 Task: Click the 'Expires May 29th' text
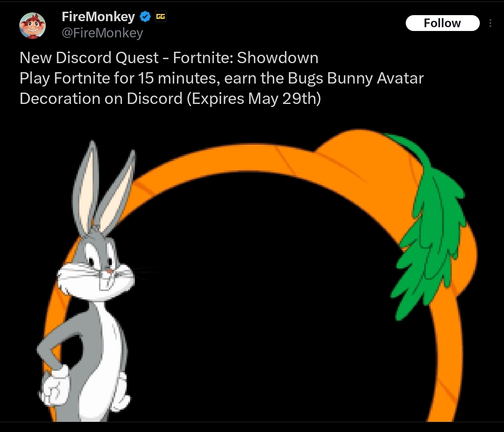[254, 99]
